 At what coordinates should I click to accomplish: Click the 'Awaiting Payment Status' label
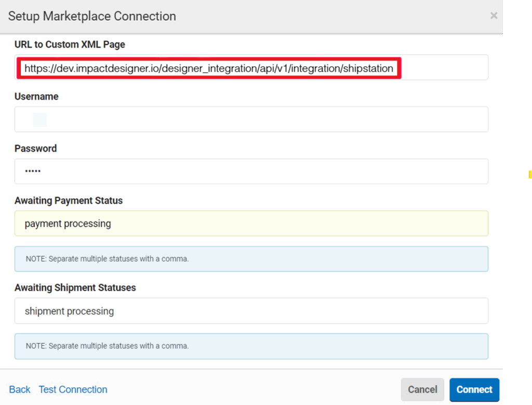[x=69, y=201]
